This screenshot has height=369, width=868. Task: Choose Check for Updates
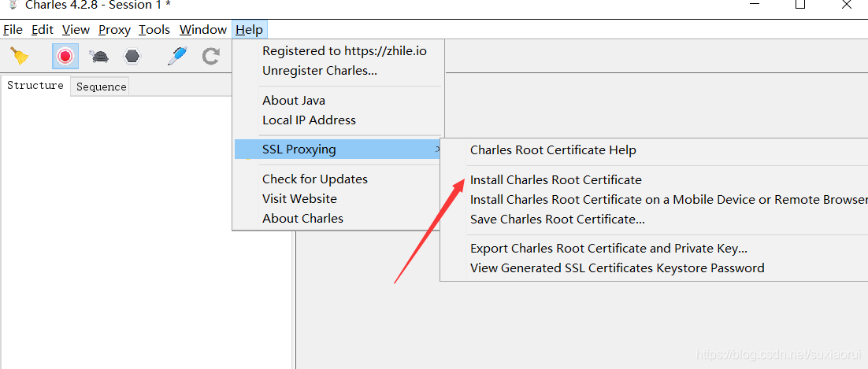tap(315, 179)
